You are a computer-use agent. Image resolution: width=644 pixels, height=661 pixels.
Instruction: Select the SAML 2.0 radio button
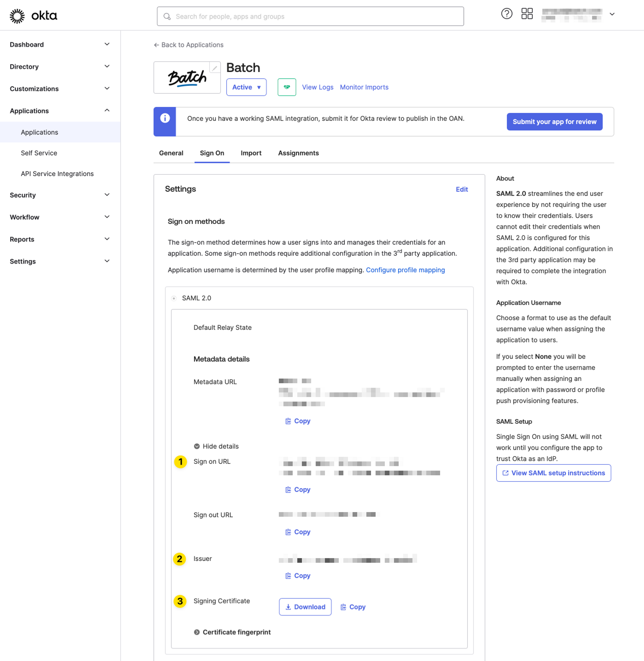tap(174, 298)
